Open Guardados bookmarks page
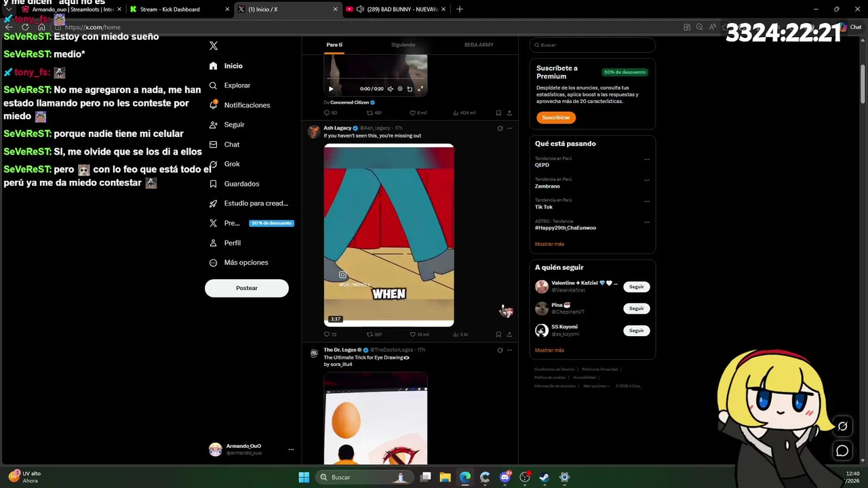 pyautogui.click(x=235, y=184)
